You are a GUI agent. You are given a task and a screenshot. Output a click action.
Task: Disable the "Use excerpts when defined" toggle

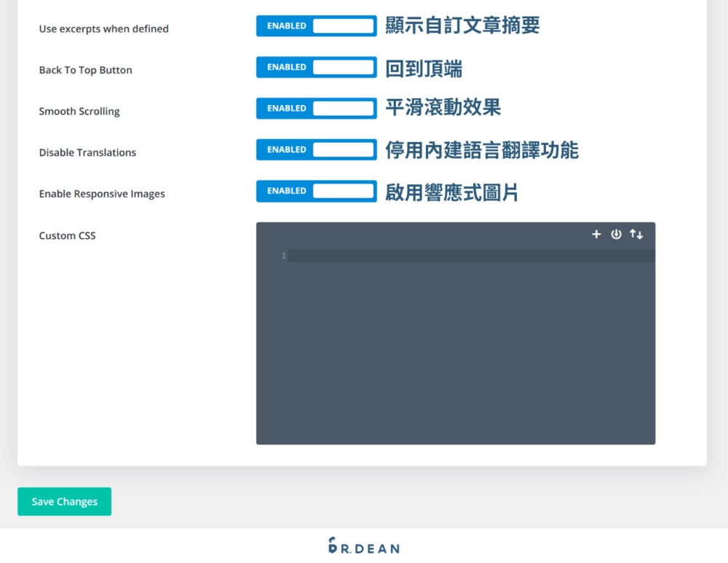coord(316,25)
